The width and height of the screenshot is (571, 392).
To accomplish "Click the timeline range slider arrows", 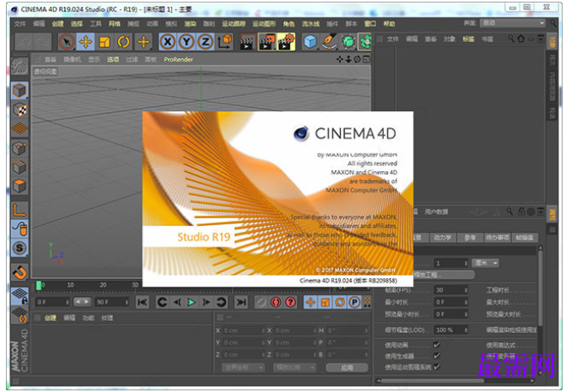I will 82,302.
